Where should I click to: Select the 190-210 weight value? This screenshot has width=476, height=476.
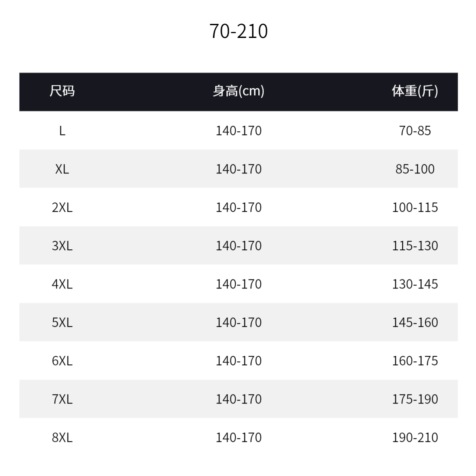415,438
